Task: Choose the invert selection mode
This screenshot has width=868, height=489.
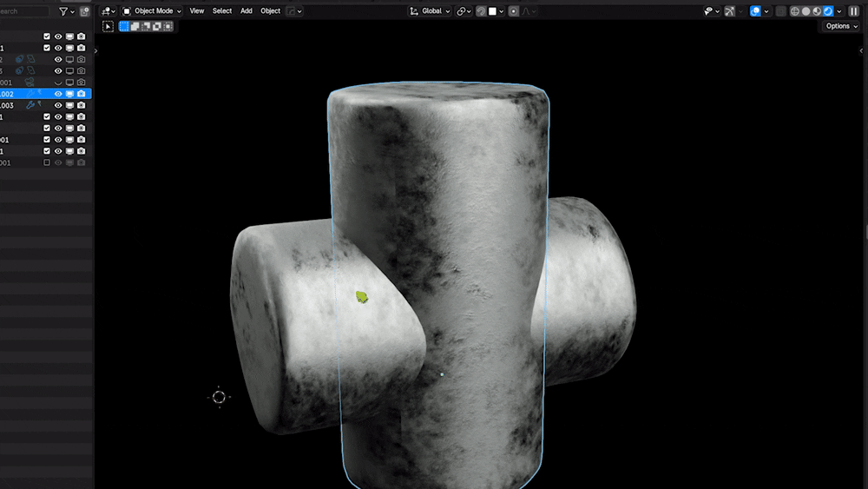Action: 157,26
